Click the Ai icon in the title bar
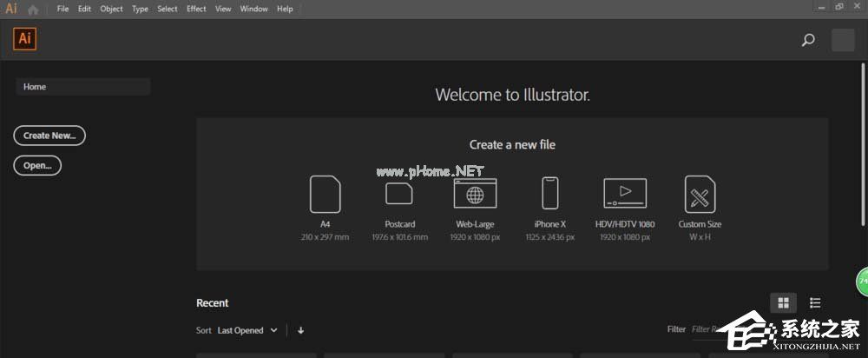This screenshot has height=358, width=868. [x=10, y=9]
